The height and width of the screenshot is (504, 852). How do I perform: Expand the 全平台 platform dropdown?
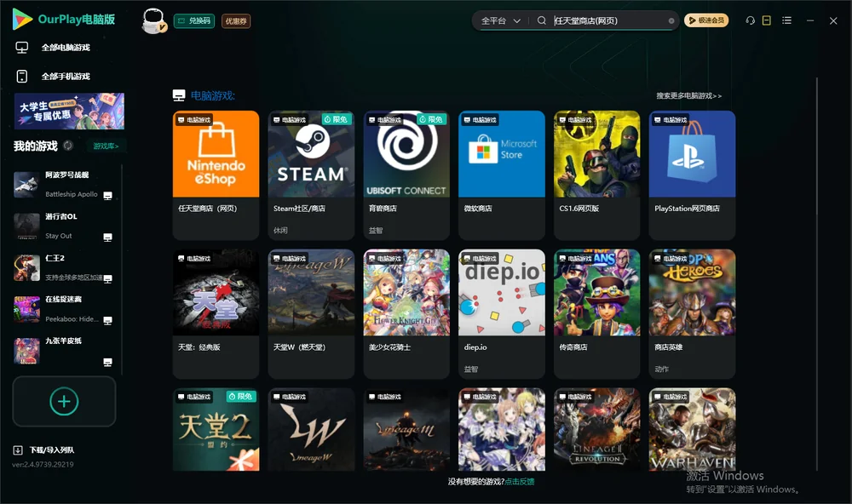pyautogui.click(x=500, y=20)
